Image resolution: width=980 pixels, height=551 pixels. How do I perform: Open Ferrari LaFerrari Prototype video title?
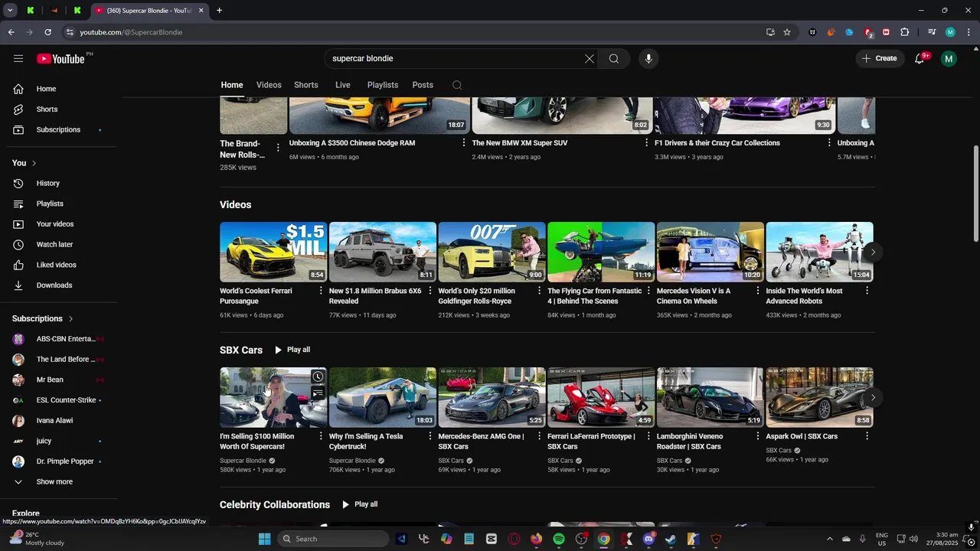click(x=591, y=441)
